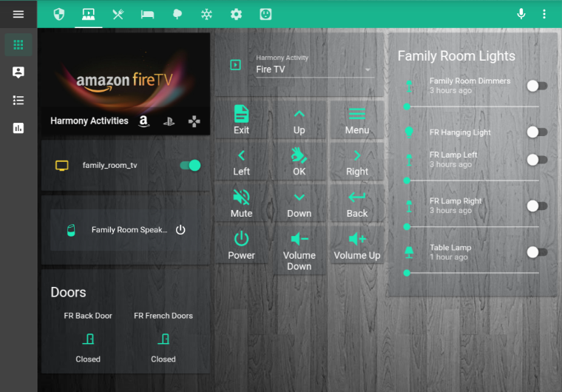The height and width of the screenshot is (392, 562).
Task: Switch on the FR Lamp Right toggle
Action: coord(537,206)
